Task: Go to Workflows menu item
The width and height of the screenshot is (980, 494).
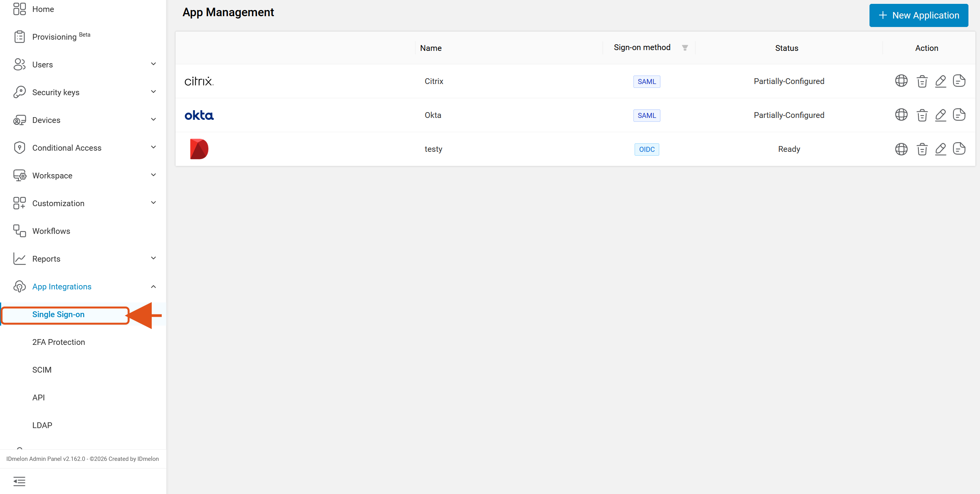Action: point(83,231)
